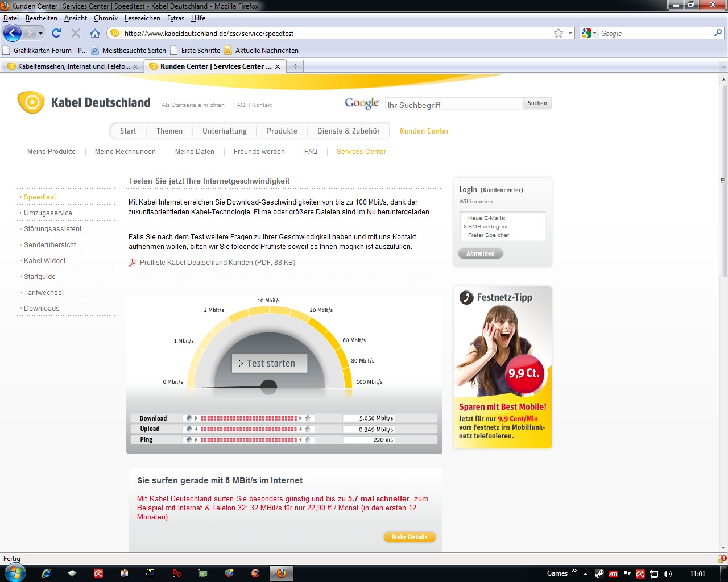This screenshot has width=728, height=582.
Task: Open the volume speaker tray icon
Action: [668, 574]
